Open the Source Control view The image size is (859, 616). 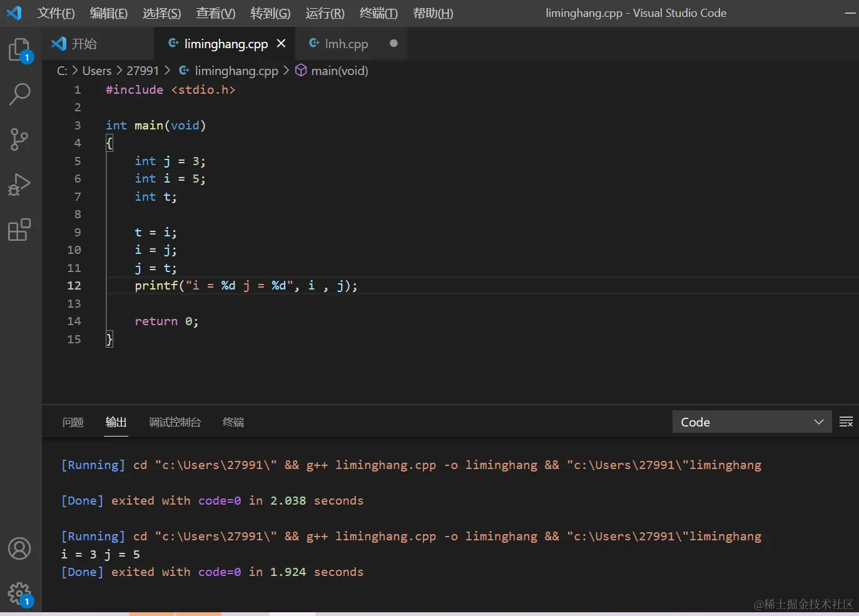tap(19, 139)
